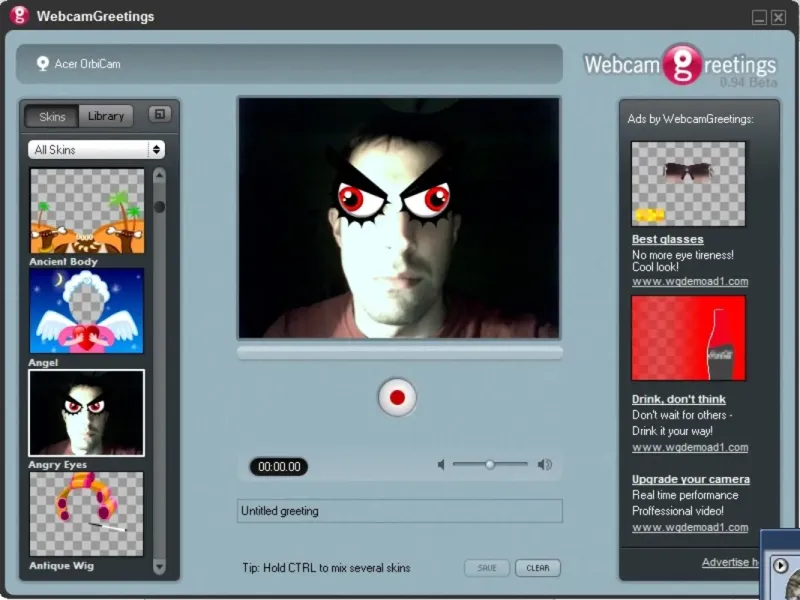The width and height of the screenshot is (800, 600).
Task: Switch to the Skins tab
Action: pyautogui.click(x=52, y=116)
